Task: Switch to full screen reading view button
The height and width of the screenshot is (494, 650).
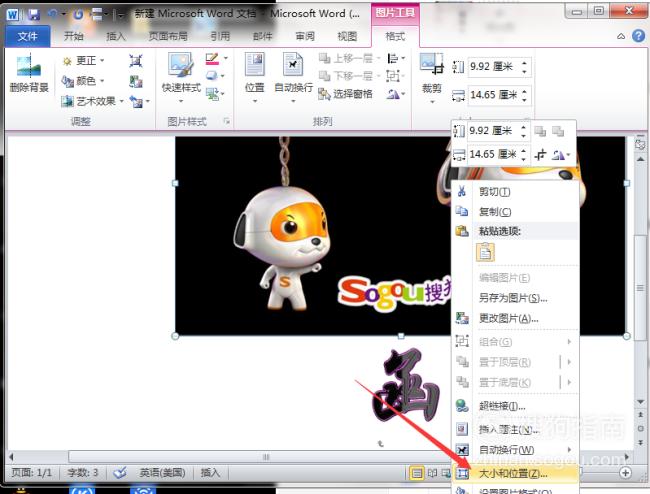Action: pyautogui.click(x=432, y=473)
